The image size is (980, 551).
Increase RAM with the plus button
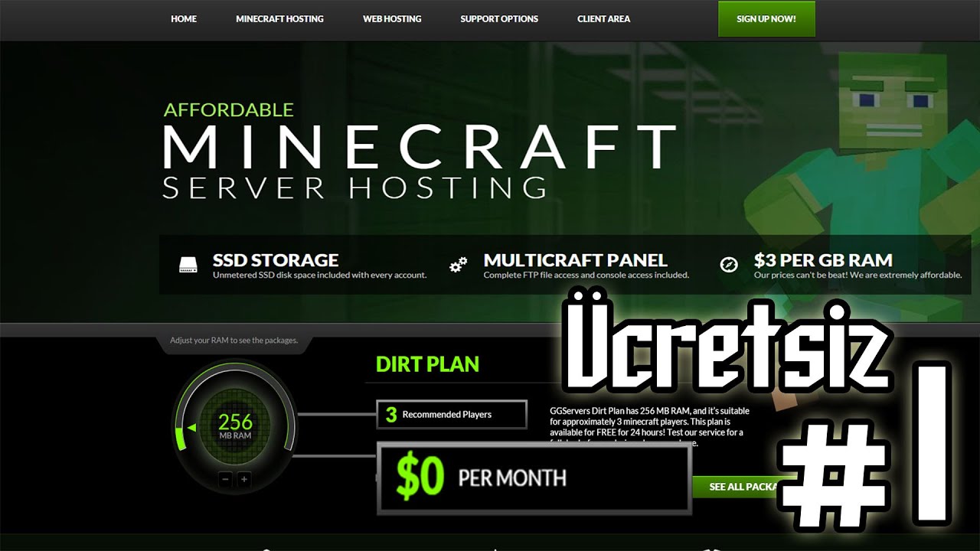pyautogui.click(x=244, y=480)
